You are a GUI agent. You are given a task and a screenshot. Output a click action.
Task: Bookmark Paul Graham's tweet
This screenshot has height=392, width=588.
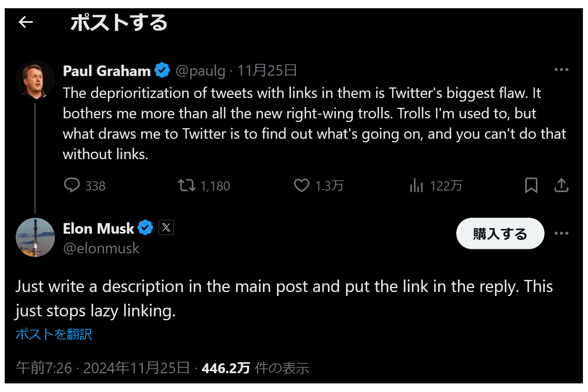[x=532, y=185]
